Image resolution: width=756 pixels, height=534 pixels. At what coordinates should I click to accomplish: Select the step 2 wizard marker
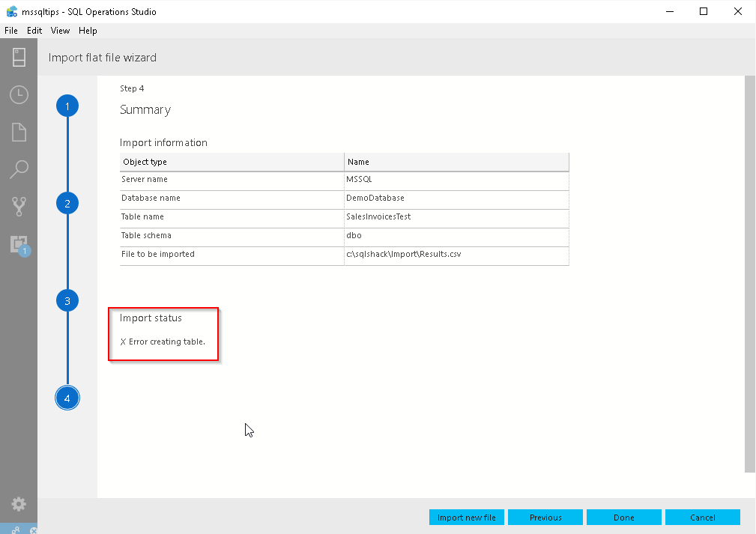67,203
